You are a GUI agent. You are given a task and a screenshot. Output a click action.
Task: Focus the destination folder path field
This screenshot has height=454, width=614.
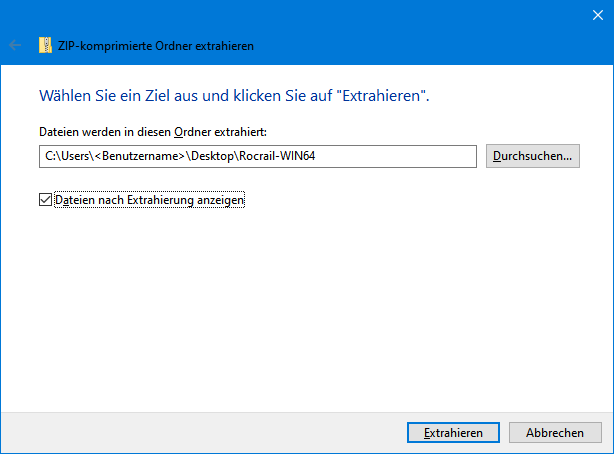pyautogui.click(x=400, y=156)
